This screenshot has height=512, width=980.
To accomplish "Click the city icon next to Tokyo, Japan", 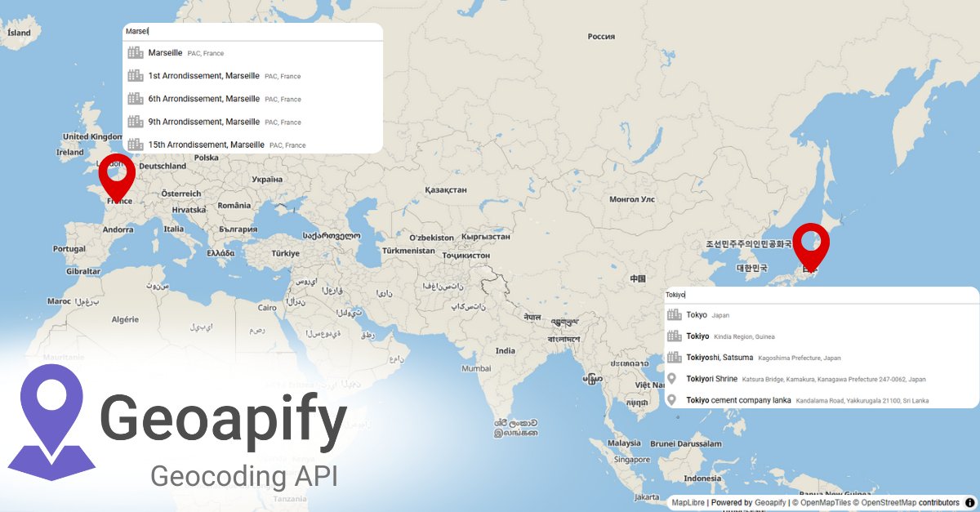I will click(675, 314).
